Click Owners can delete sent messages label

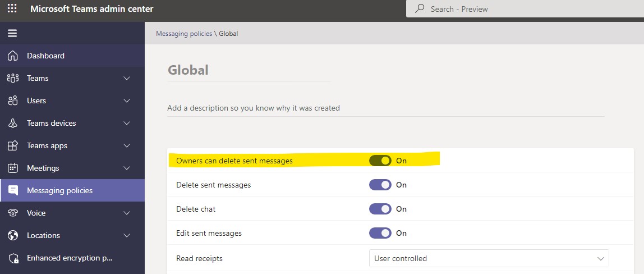(x=234, y=161)
